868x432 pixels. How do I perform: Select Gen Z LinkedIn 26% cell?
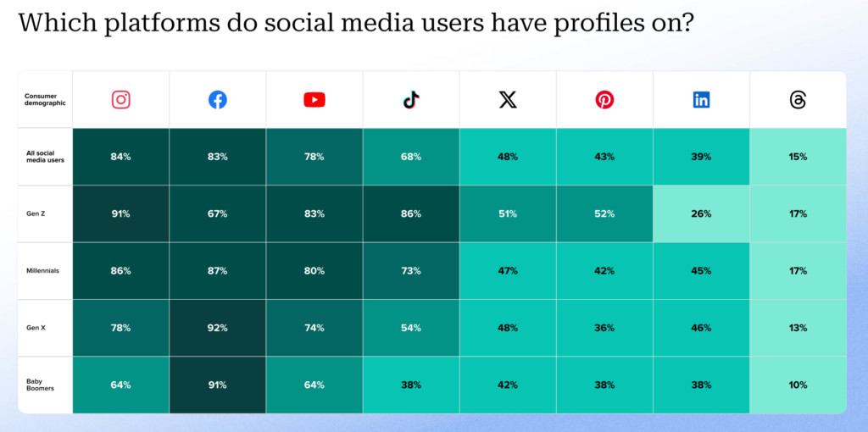[x=701, y=213]
